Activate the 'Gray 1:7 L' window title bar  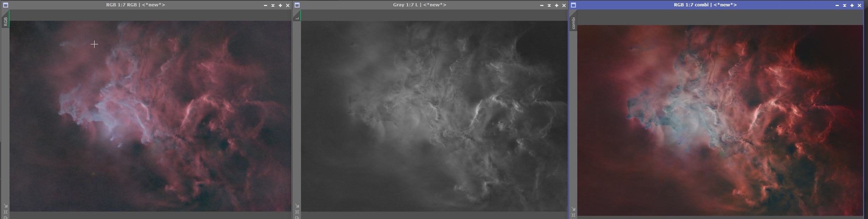420,5
